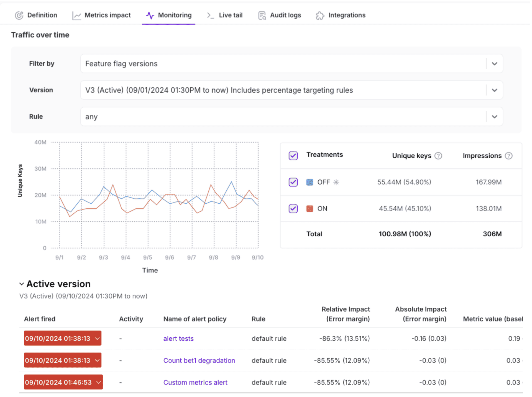Uncheck the OFF treatment checkbox

[293, 182]
